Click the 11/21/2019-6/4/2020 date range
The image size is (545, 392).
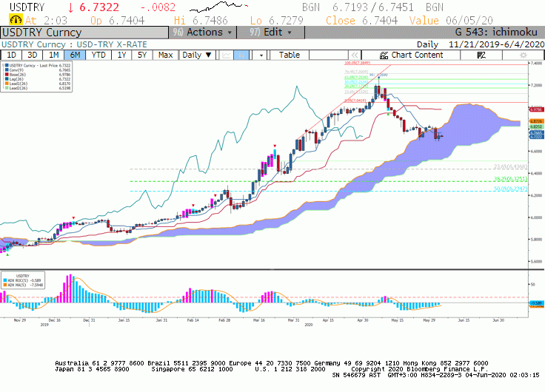click(496, 44)
